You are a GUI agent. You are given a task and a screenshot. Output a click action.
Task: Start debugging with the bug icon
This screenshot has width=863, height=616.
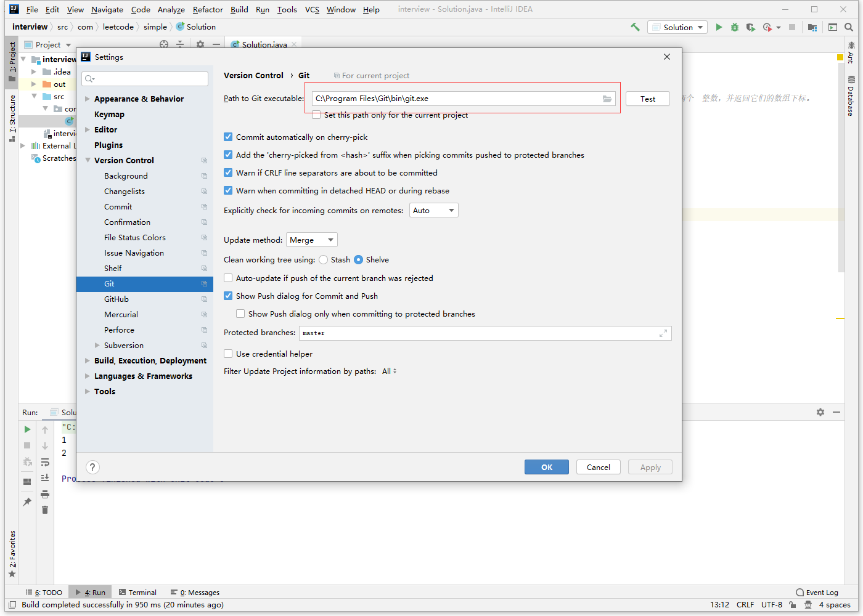point(735,27)
